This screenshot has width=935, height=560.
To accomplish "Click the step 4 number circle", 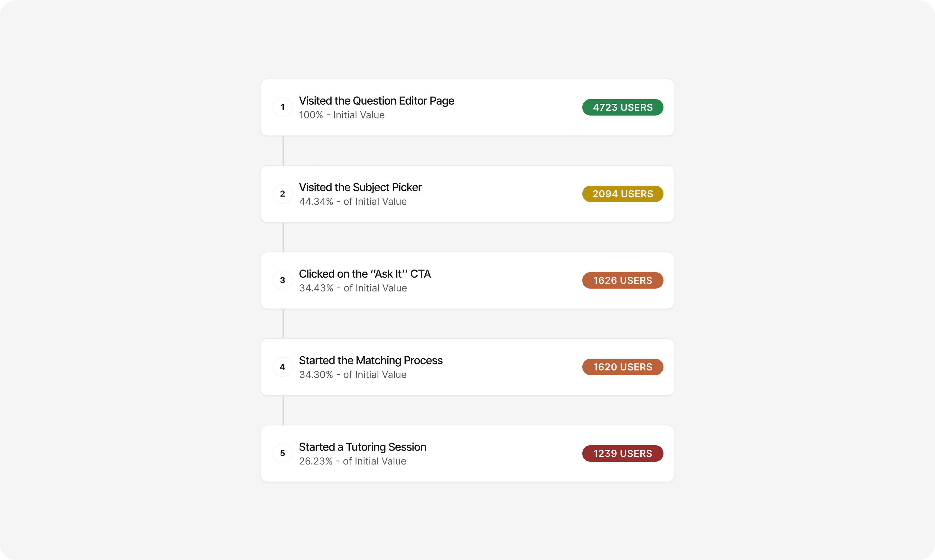I will [x=282, y=367].
